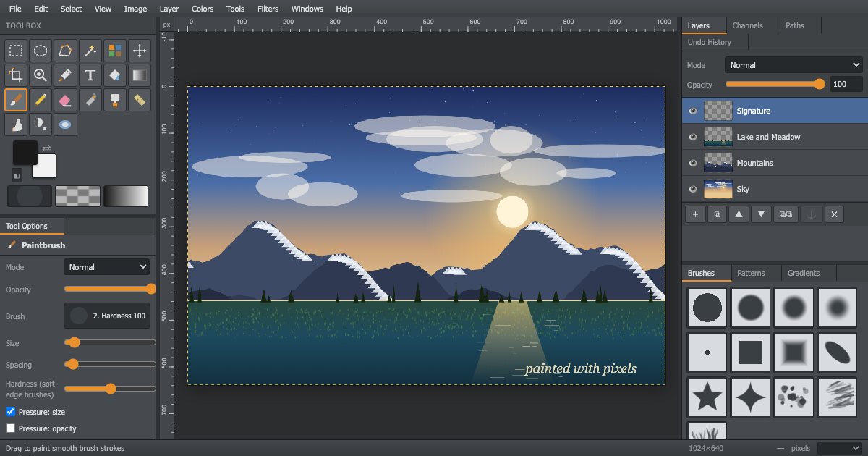
Task: Open the units dropdown in status bar
Action: 840,448
